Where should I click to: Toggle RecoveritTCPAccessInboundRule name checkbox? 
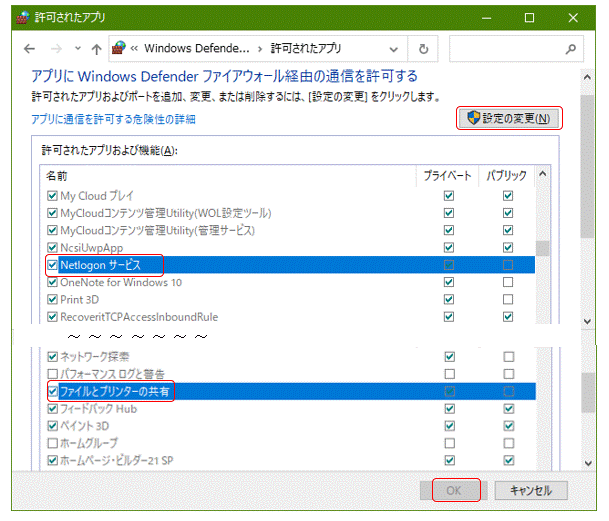(x=52, y=317)
